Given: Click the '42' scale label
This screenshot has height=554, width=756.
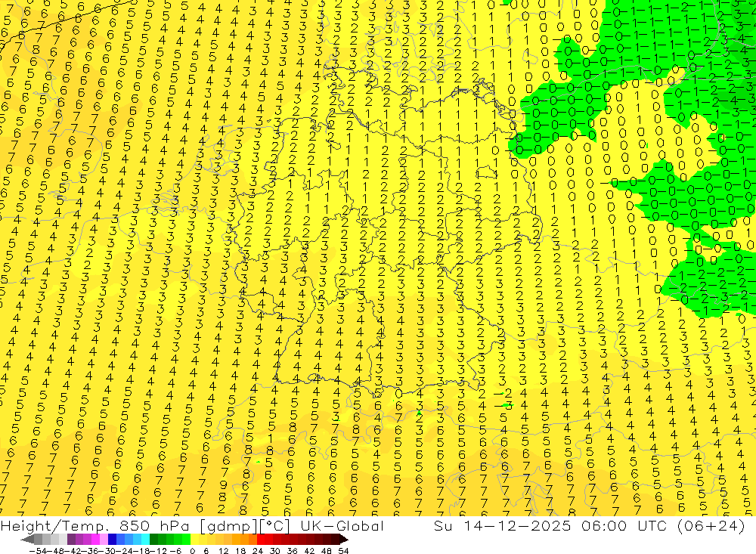Looking at the screenshot, I should click(309, 551).
